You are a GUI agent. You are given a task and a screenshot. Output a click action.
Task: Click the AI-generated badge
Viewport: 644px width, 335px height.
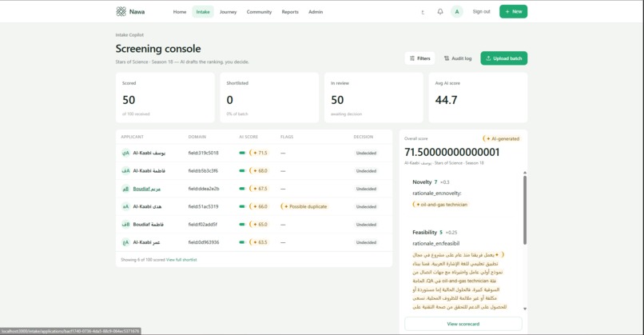502,138
